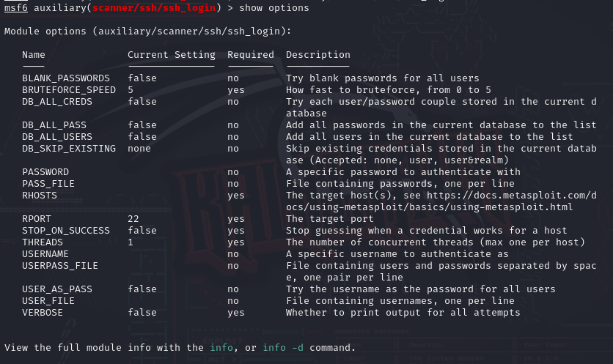
Task: Click the msf6 prompt text
Action: pos(15,7)
